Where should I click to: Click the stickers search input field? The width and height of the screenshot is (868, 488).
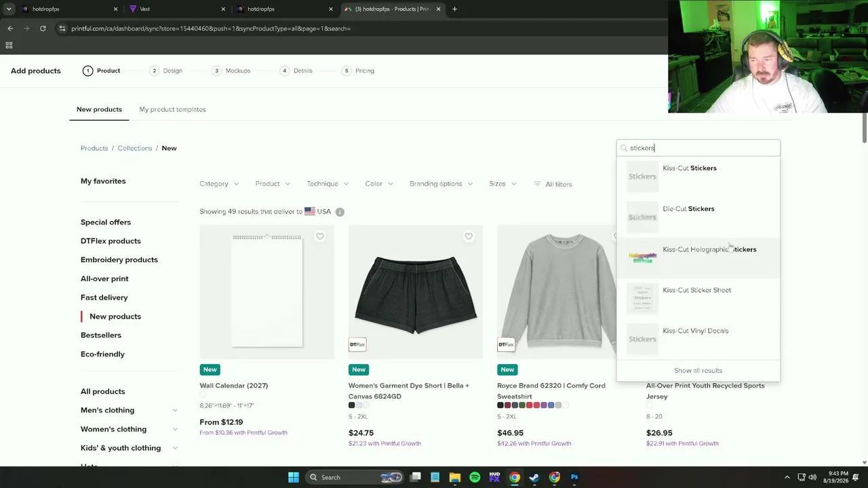click(698, 148)
